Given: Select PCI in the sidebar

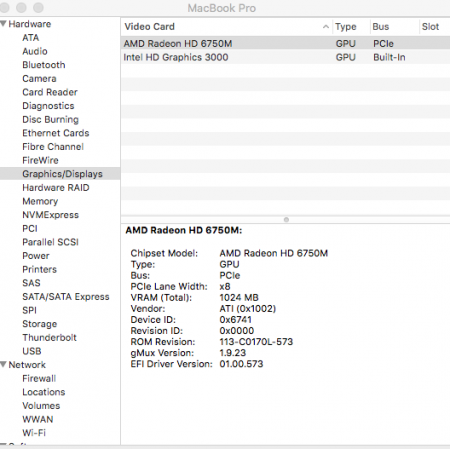Looking at the screenshot, I should 30,229.
